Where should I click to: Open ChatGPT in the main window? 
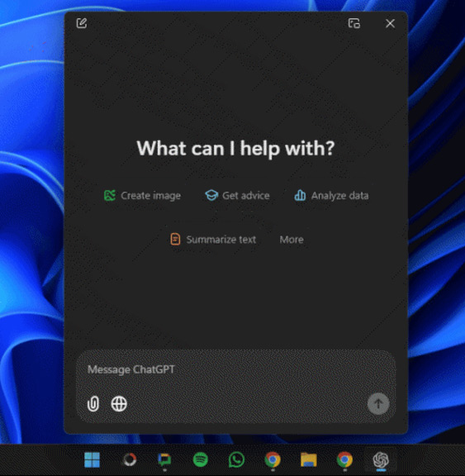pyautogui.click(x=354, y=23)
